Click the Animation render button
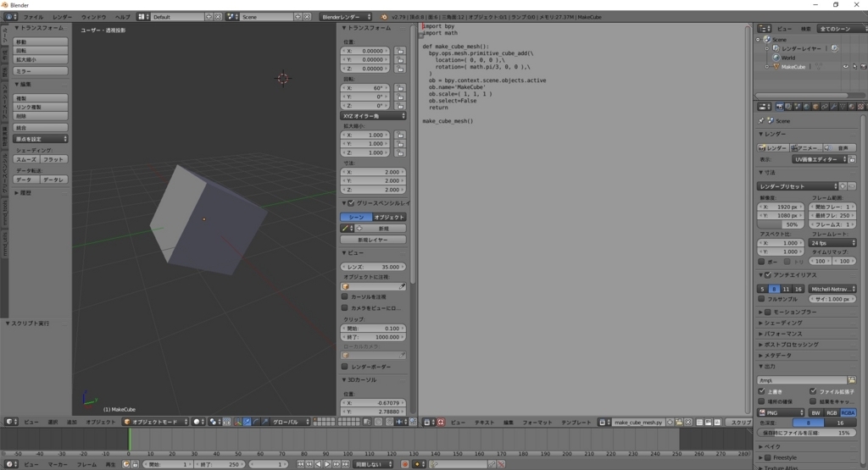This screenshot has width=868, height=470. point(807,147)
